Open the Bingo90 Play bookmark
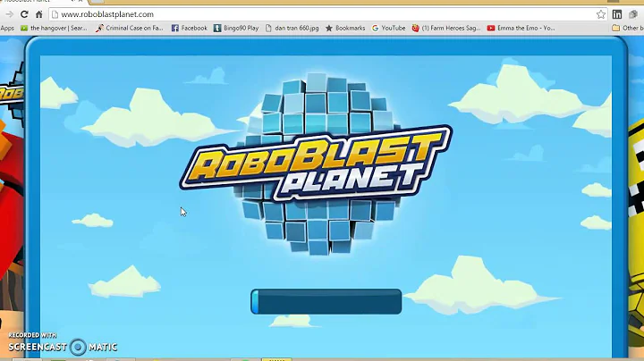644x361 pixels. click(236, 28)
